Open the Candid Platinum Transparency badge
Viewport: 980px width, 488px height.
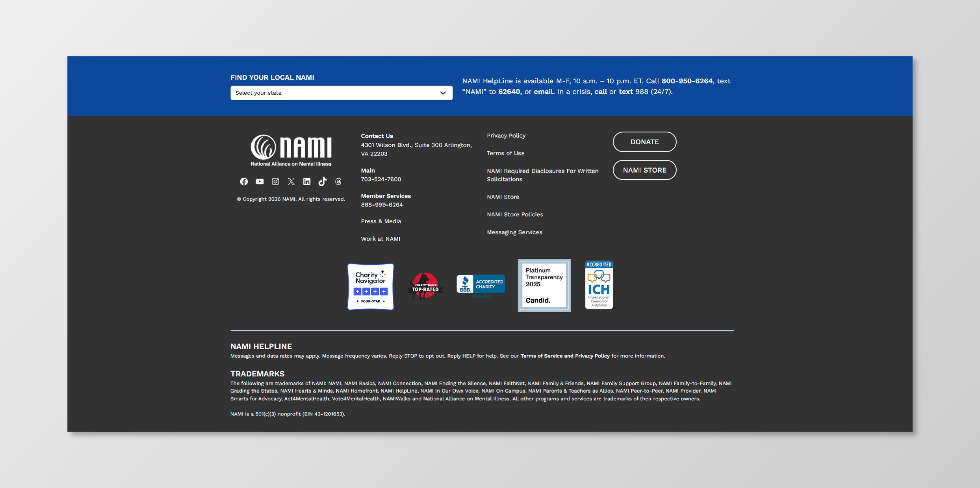pyautogui.click(x=544, y=286)
